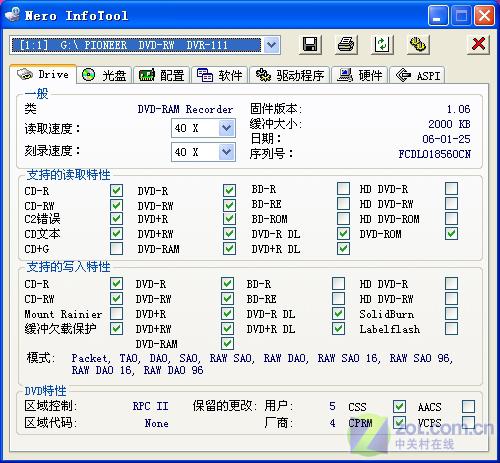Toggle the Mount Rainier checkbox
The image size is (500, 463).
pyautogui.click(x=116, y=314)
